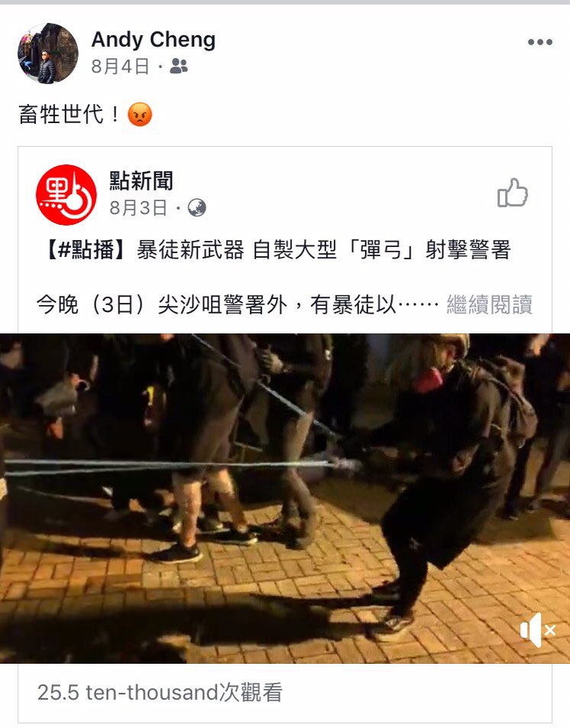Image resolution: width=570 pixels, height=728 pixels.
Task: Visit the 點新聞 page name link
Action: point(141,180)
